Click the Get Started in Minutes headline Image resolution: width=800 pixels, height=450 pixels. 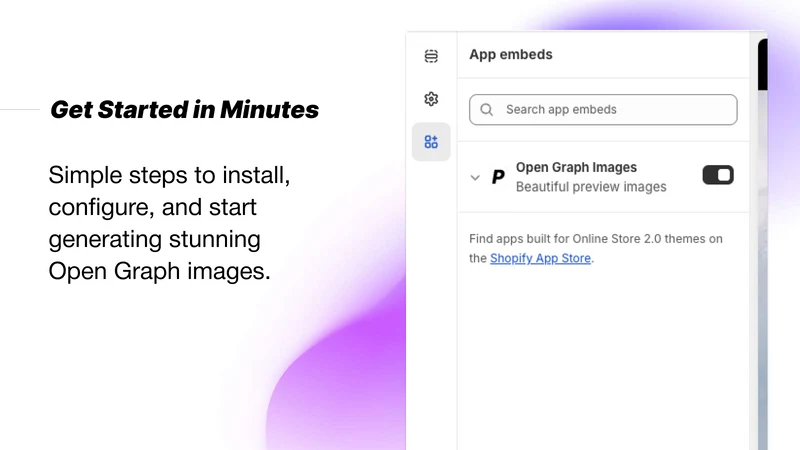(x=184, y=110)
